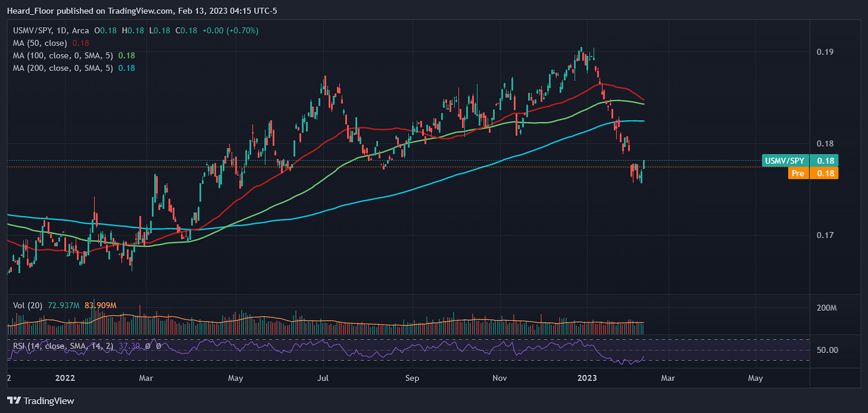Select the MA (50, close) indicator label

(41, 43)
